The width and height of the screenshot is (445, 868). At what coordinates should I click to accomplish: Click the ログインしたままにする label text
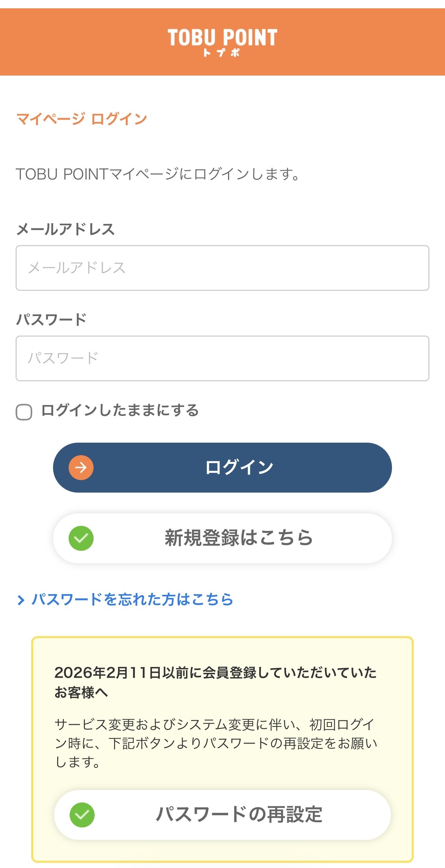point(120,410)
